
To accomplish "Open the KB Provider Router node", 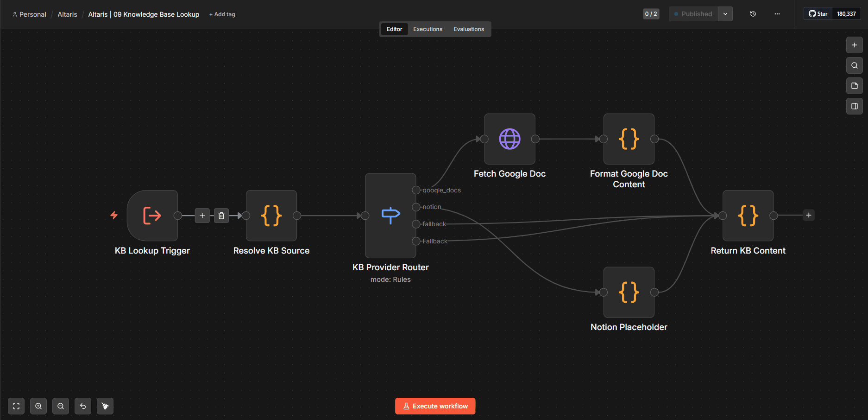I will 390,215.
